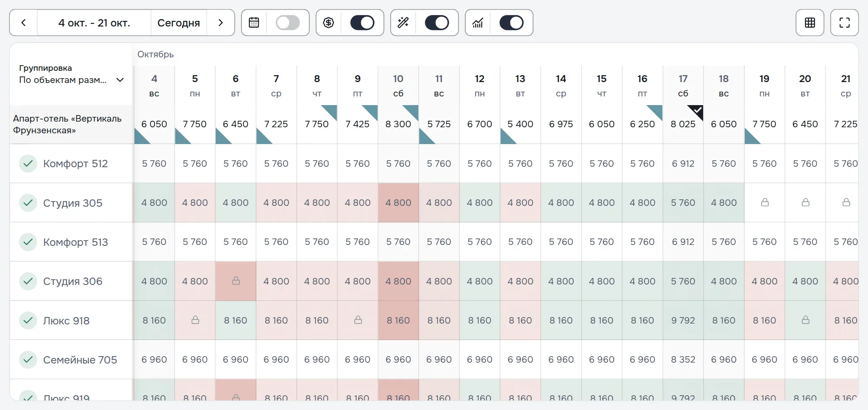Disable the price toggle switch
The image size is (868, 410).
(362, 23)
